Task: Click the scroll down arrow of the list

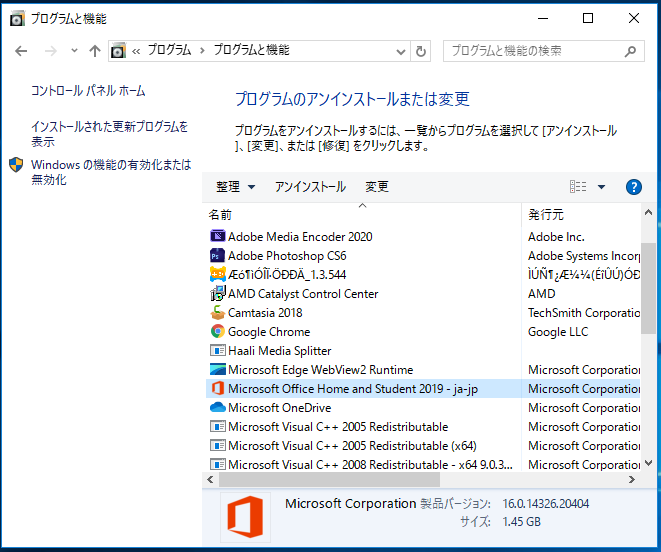Action: tap(648, 463)
